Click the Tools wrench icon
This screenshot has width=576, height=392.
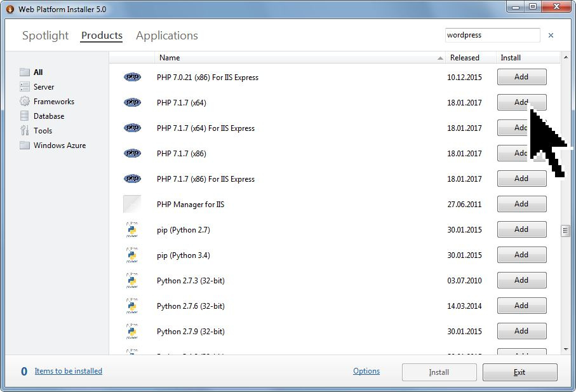tap(25, 130)
